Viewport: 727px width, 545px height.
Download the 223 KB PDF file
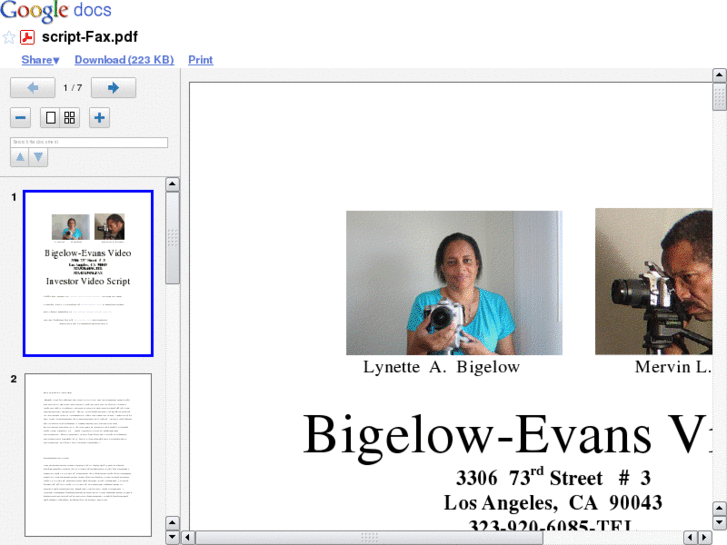point(123,60)
